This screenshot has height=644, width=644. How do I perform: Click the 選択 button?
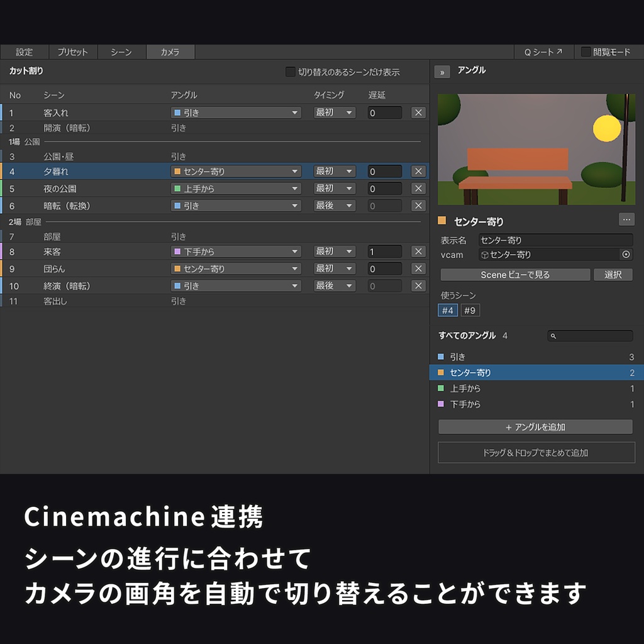613,275
